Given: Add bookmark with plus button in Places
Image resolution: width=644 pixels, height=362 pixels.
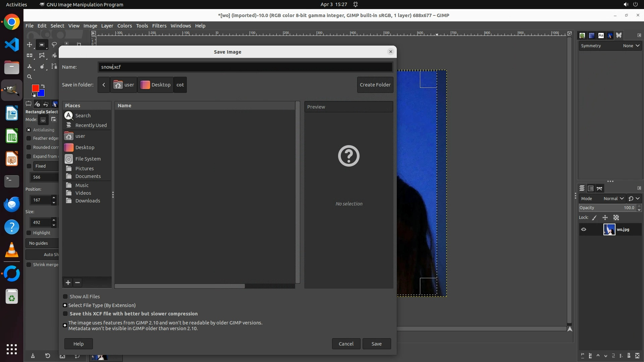Looking at the screenshot, I should 68,283.
